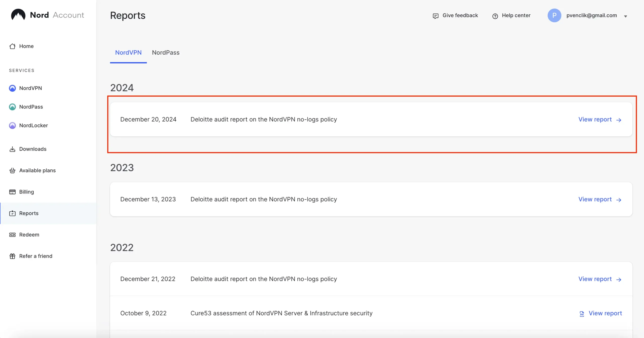
Task: Click the date December 13, 2023
Action: tap(148, 199)
